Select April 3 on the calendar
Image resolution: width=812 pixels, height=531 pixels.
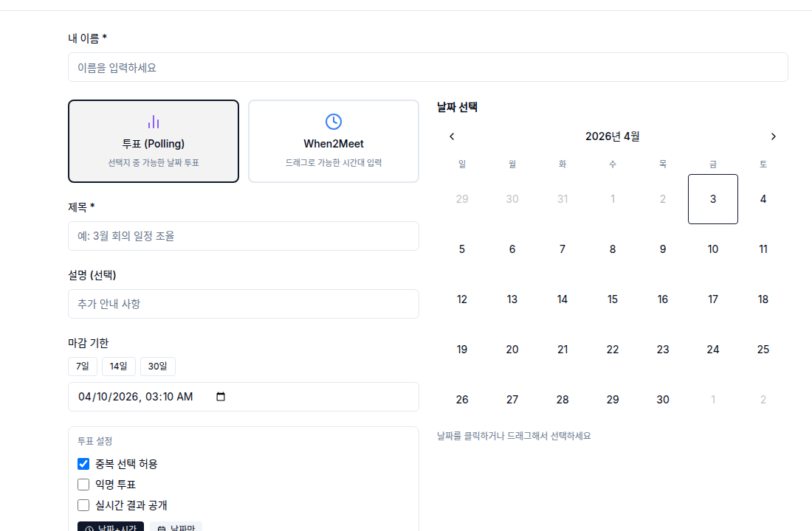[x=712, y=199]
